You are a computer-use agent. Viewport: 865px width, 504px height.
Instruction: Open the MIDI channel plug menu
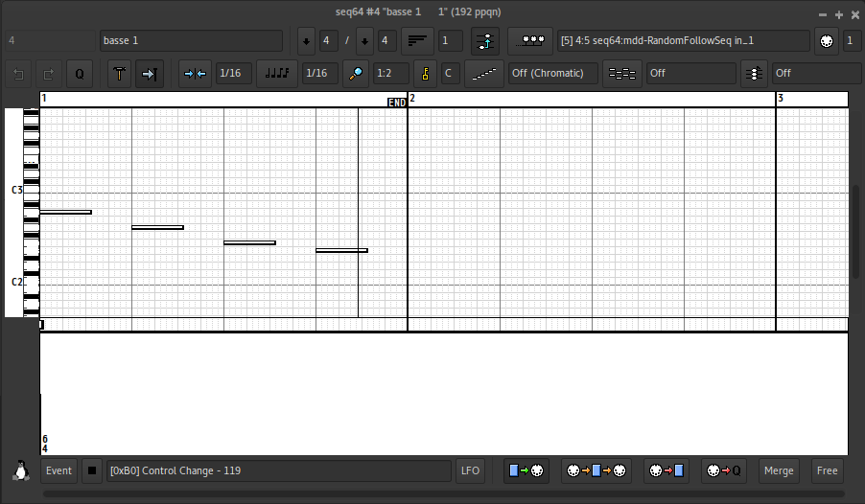coord(827,41)
